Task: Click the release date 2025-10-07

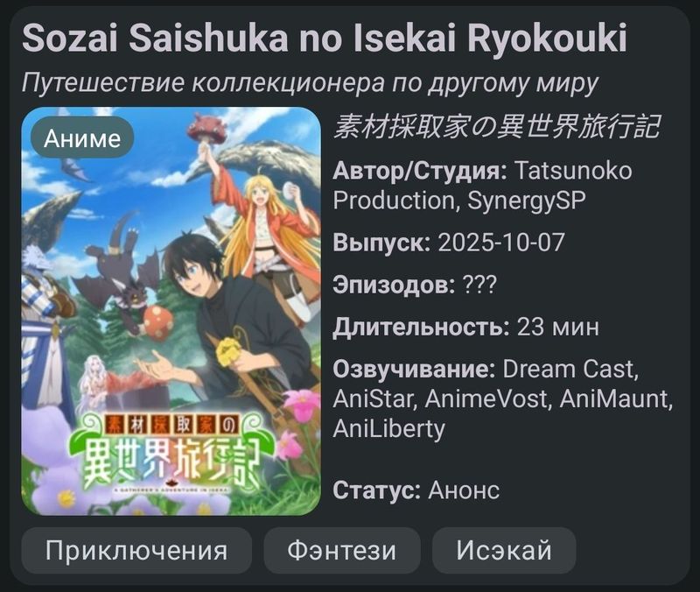Action: (501, 243)
